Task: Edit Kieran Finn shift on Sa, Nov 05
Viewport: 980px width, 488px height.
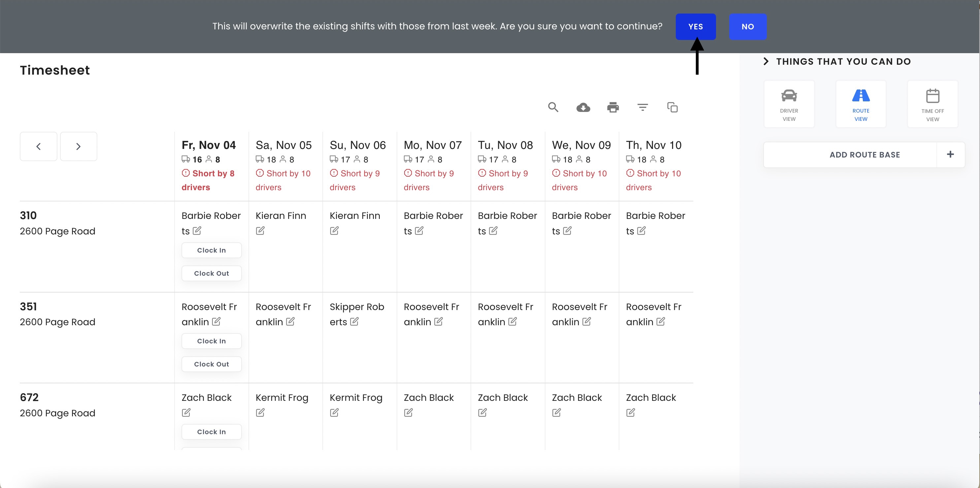Action: click(260, 231)
